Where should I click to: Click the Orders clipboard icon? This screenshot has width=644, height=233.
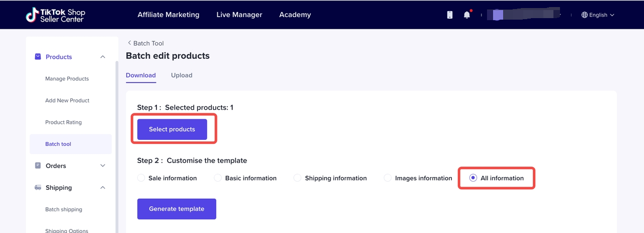coord(38,166)
